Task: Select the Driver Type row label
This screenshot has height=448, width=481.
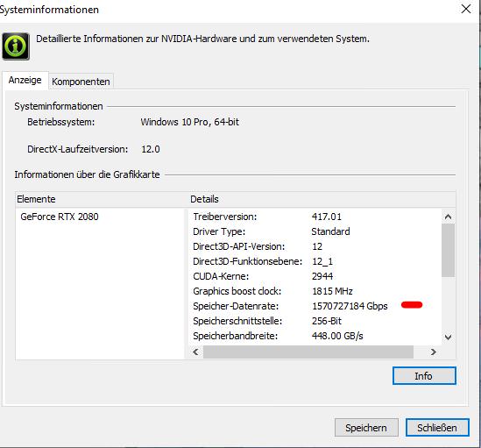Action: coord(219,231)
